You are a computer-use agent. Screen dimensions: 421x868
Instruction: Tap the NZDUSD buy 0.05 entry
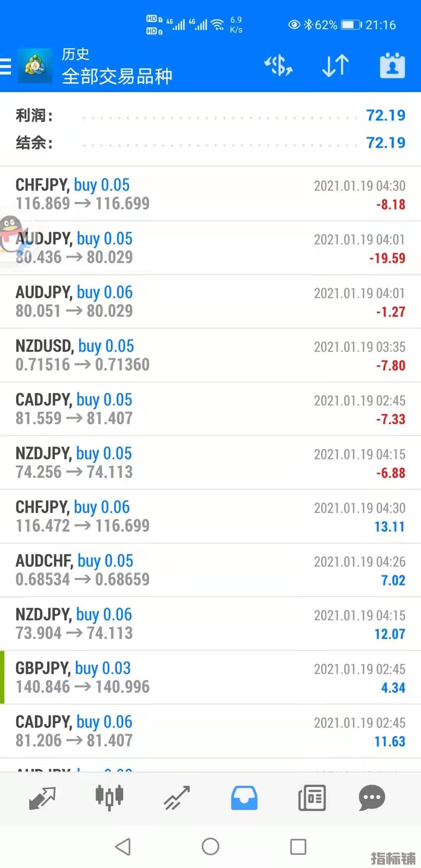point(210,355)
